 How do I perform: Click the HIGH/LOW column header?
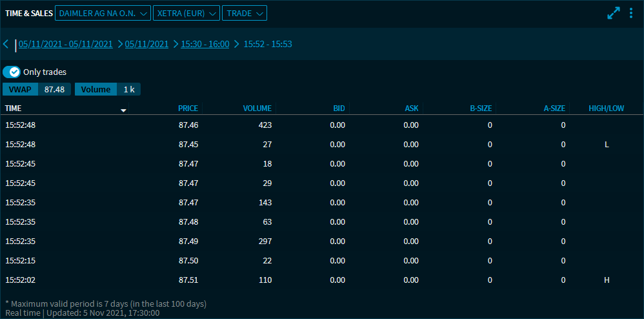pos(606,108)
